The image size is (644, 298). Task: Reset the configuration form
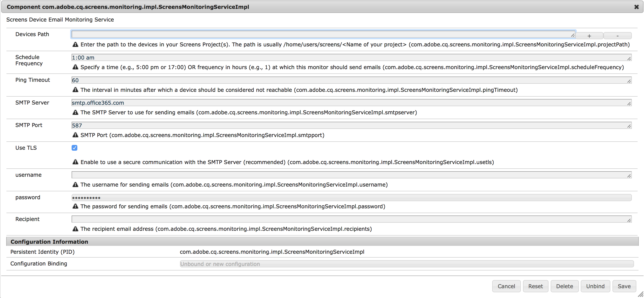click(535, 286)
